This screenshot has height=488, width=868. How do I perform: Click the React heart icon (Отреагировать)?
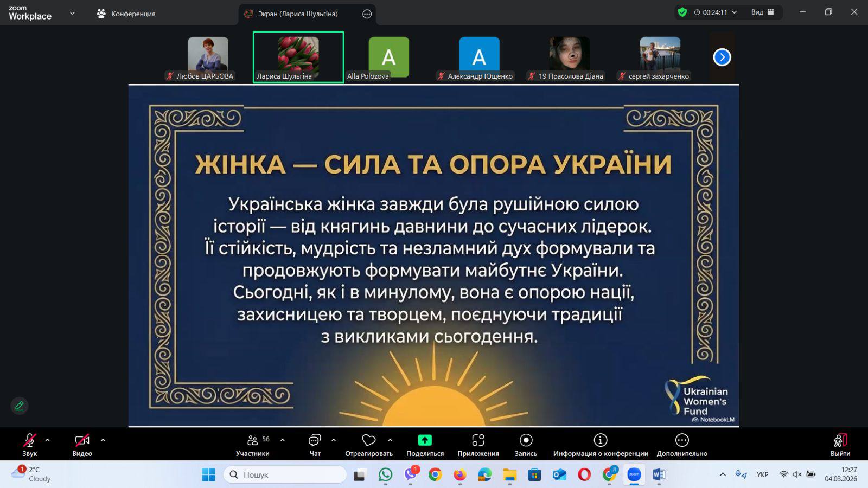pos(369,440)
